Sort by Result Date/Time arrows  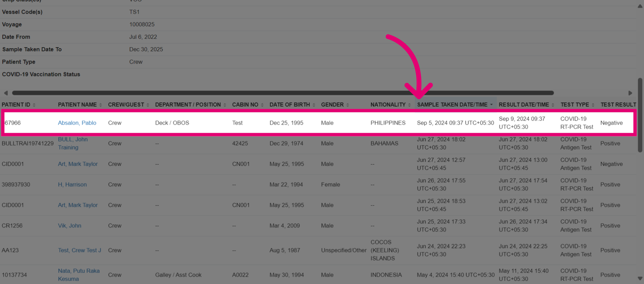click(x=553, y=105)
